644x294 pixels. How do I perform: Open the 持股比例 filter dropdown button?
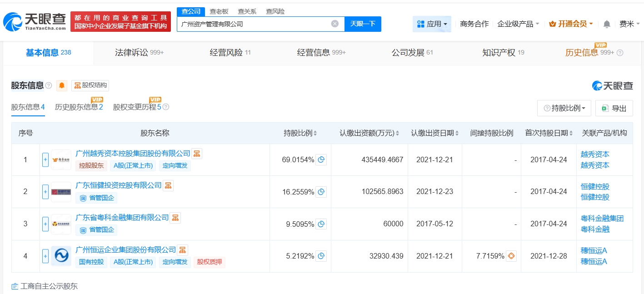564,108
